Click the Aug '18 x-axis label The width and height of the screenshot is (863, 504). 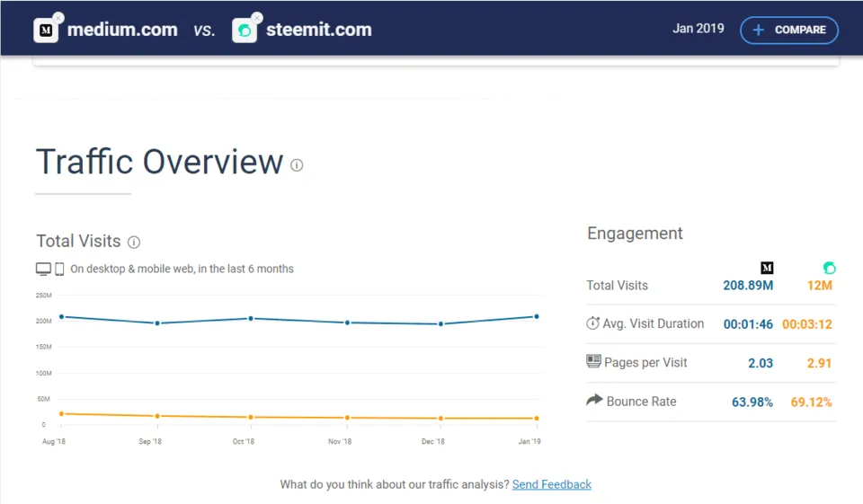54,441
